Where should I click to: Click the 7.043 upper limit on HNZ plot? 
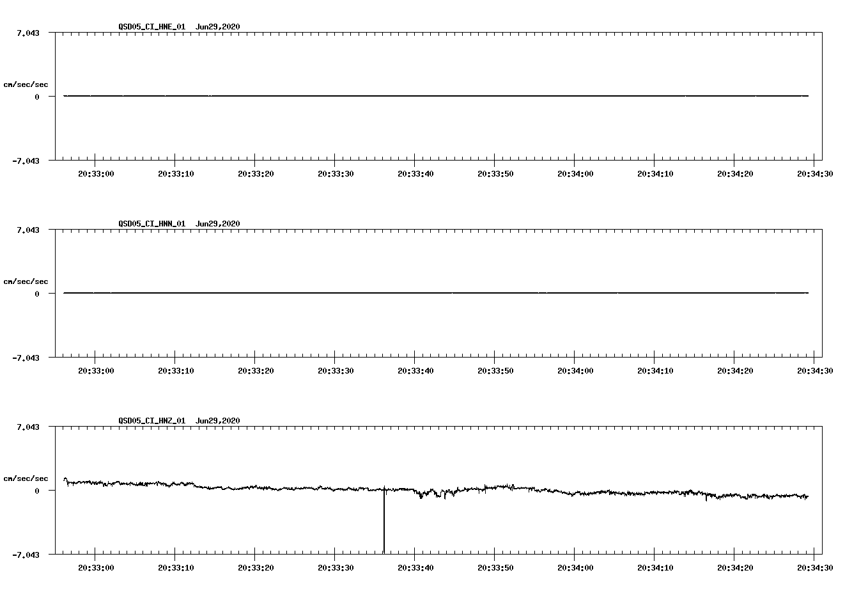(x=28, y=427)
